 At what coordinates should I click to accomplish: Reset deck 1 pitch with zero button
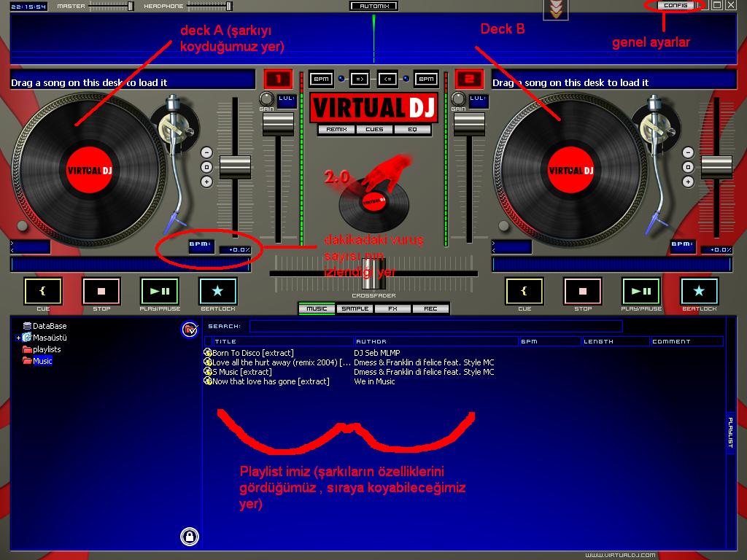[x=206, y=167]
